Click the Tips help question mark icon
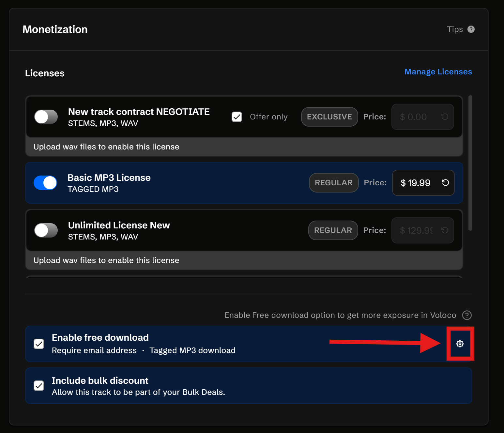 [471, 29]
